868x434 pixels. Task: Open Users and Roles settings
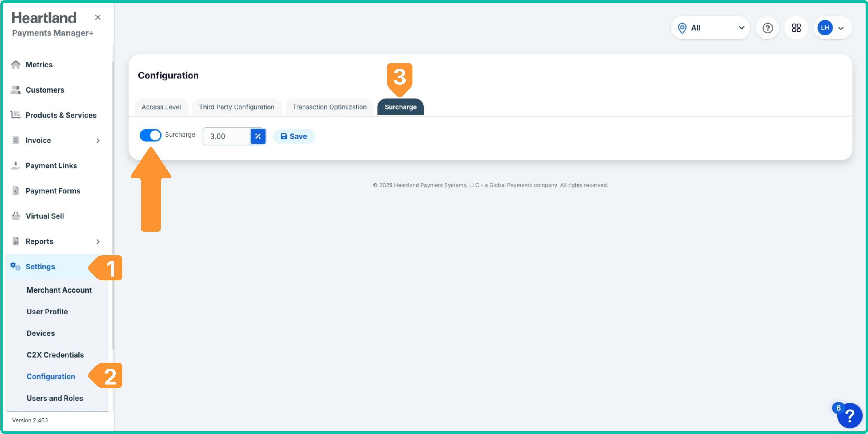[x=55, y=398]
